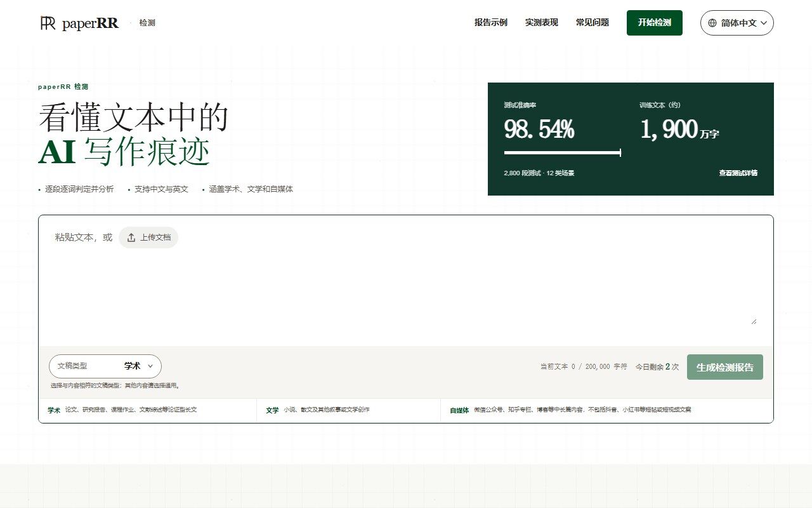Screen dimensions: 812x508
Task: Open the 查看测试详情 link
Action: 738,173
